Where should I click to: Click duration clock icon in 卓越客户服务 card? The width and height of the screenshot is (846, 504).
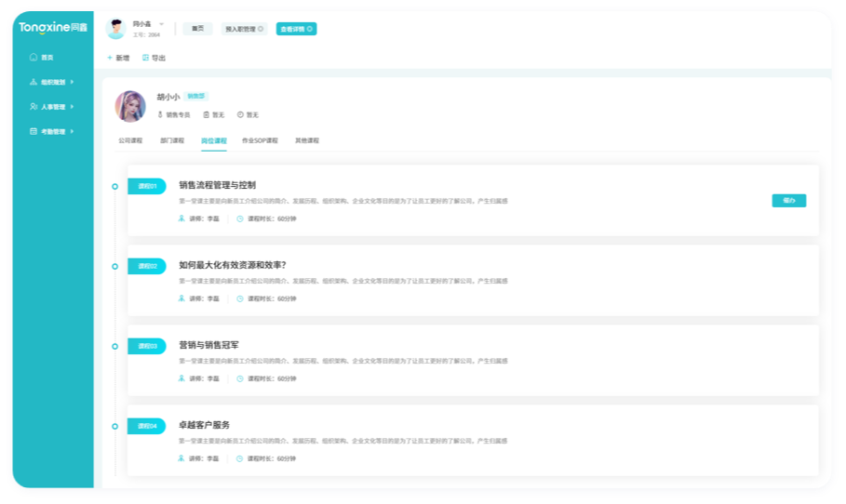point(239,458)
